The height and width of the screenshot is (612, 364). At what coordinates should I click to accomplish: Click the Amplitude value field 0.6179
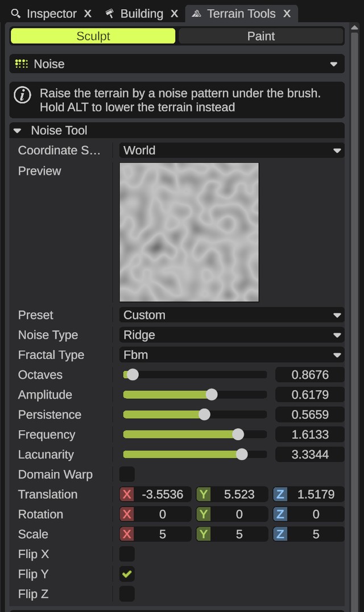coord(310,395)
